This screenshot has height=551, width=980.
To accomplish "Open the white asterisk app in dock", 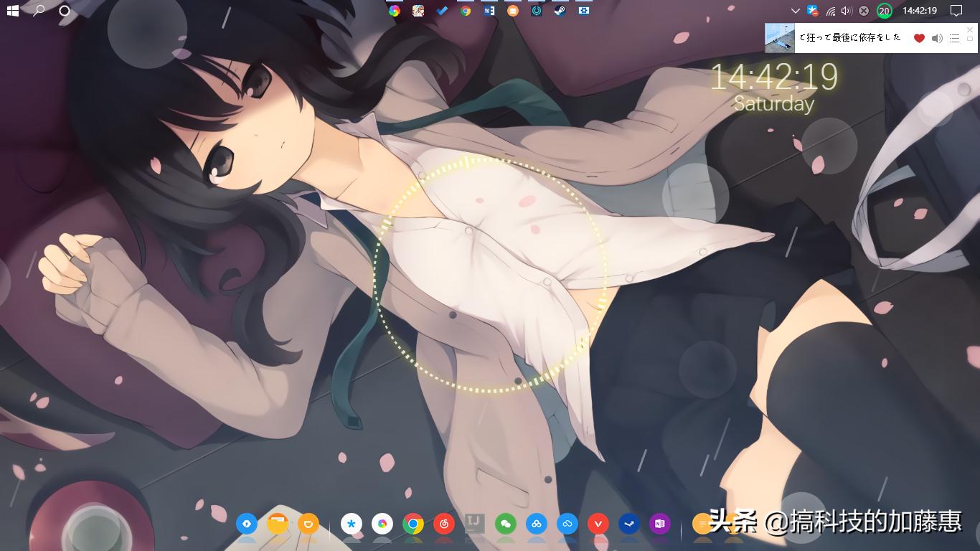I will click(352, 524).
